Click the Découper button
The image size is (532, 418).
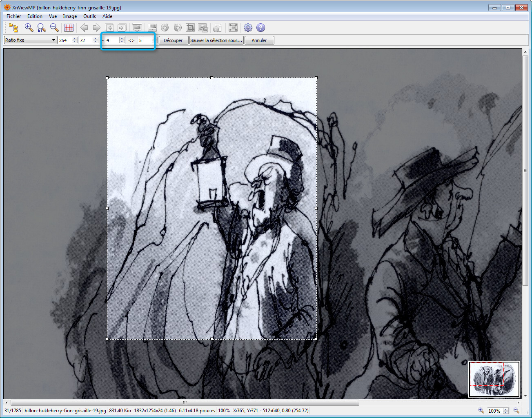(173, 40)
